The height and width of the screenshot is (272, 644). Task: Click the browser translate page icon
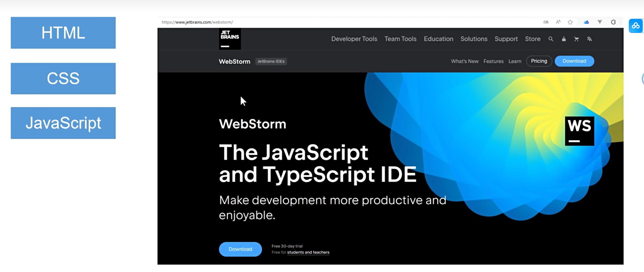(x=546, y=22)
